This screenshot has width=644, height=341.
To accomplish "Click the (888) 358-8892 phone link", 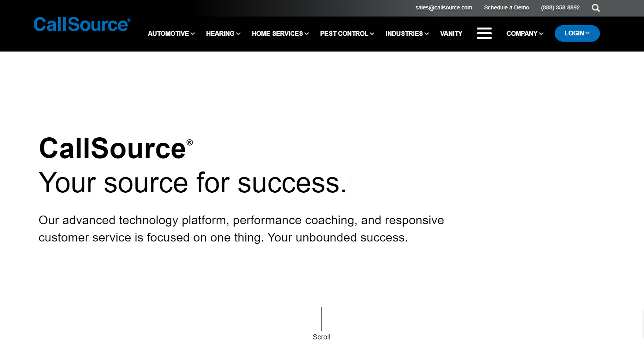I will pos(560,7).
